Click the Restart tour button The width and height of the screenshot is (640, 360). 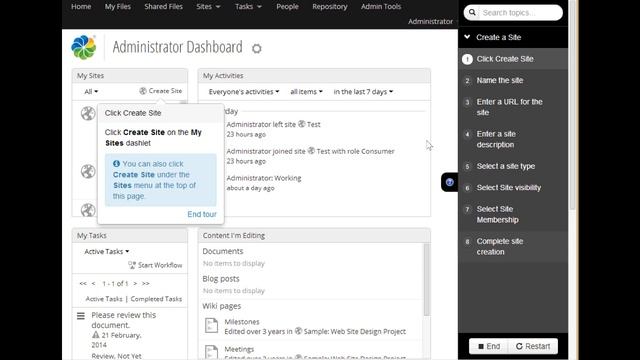[x=533, y=346]
